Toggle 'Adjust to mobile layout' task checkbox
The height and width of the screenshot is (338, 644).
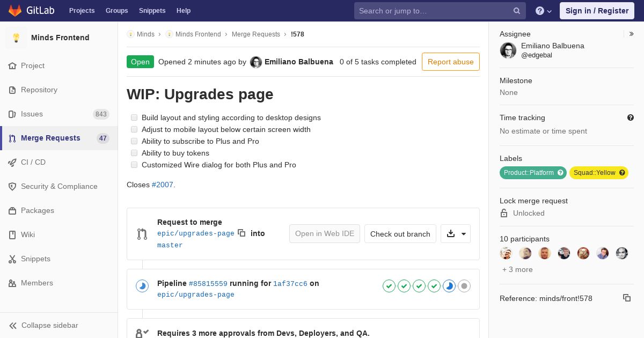click(134, 129)
